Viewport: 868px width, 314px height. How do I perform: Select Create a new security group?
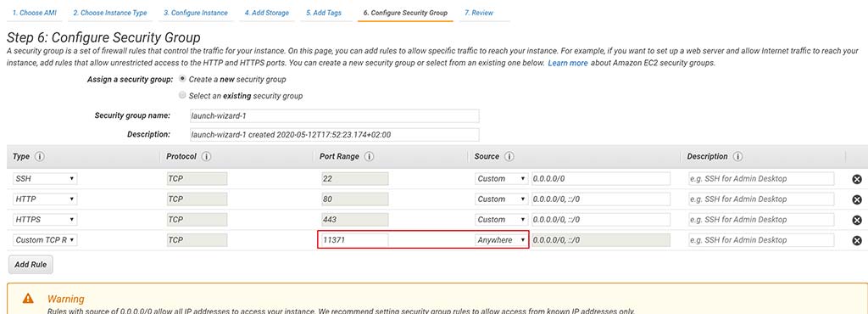(183, 79)
